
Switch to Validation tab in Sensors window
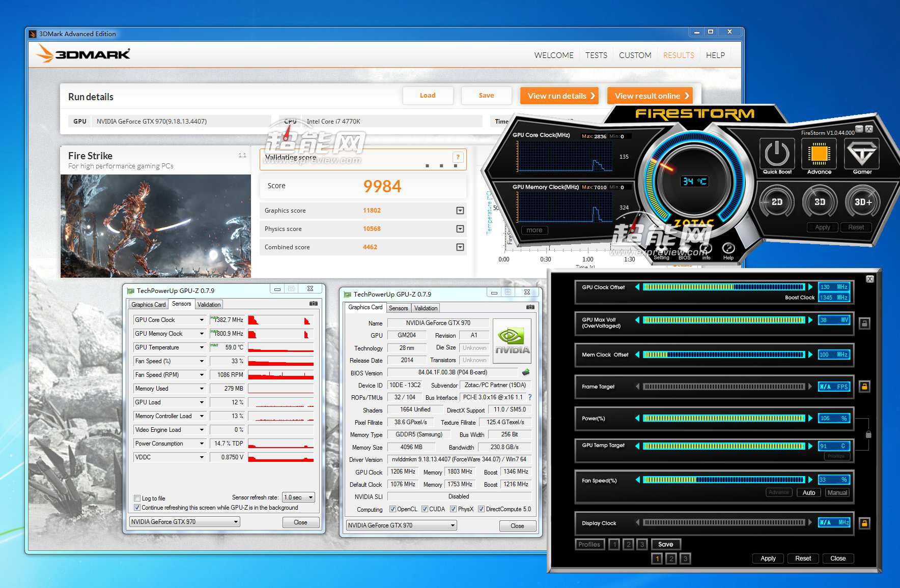pyautogui.click(x=209, y=305)
